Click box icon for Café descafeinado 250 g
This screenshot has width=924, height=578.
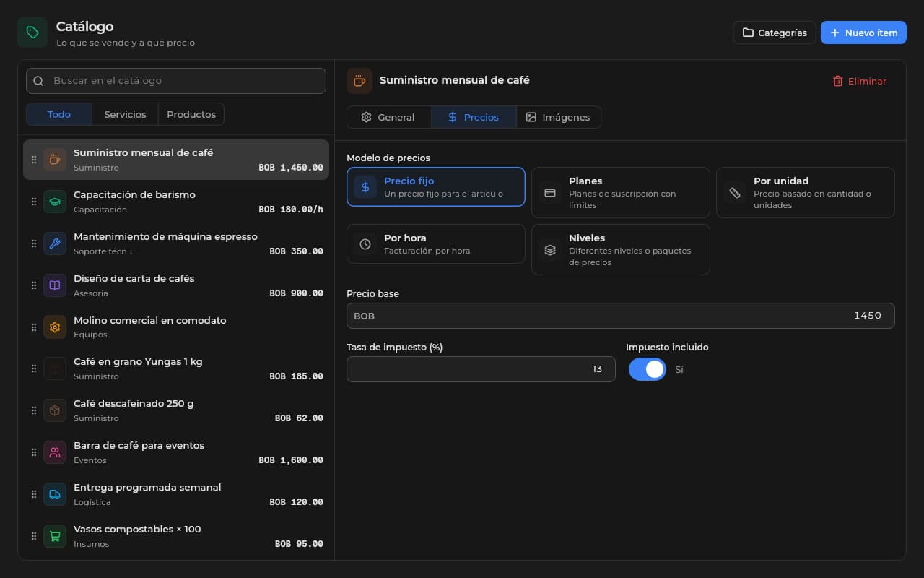pyautogui.click(x=55, y=410)
